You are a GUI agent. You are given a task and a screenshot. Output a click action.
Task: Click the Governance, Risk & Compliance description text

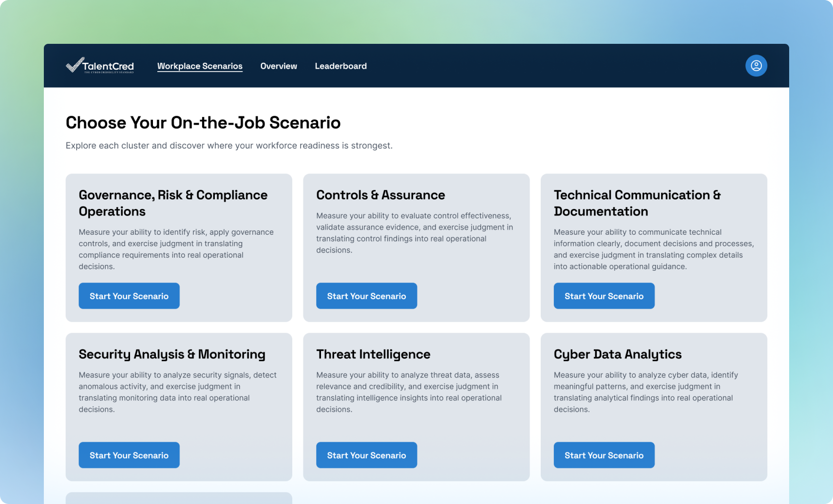[176, 249]
